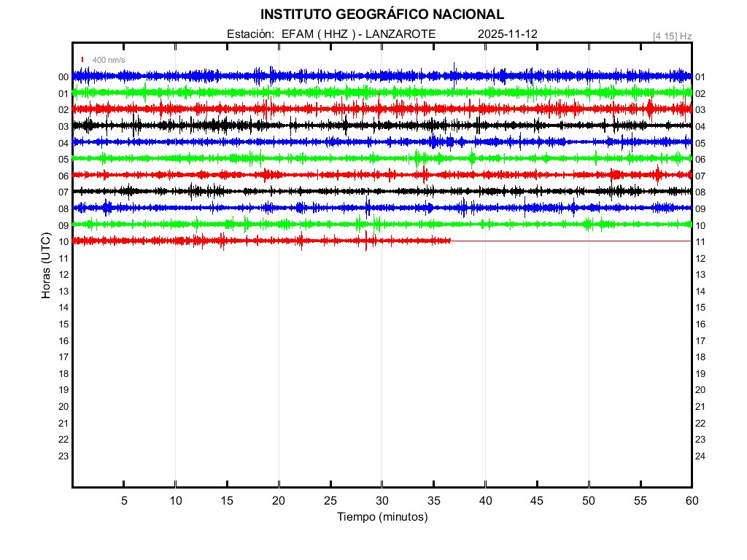Screen dimensions: 747x560
Task: Click minute tick 60 on the time axis
Action: tap(691, 501)
